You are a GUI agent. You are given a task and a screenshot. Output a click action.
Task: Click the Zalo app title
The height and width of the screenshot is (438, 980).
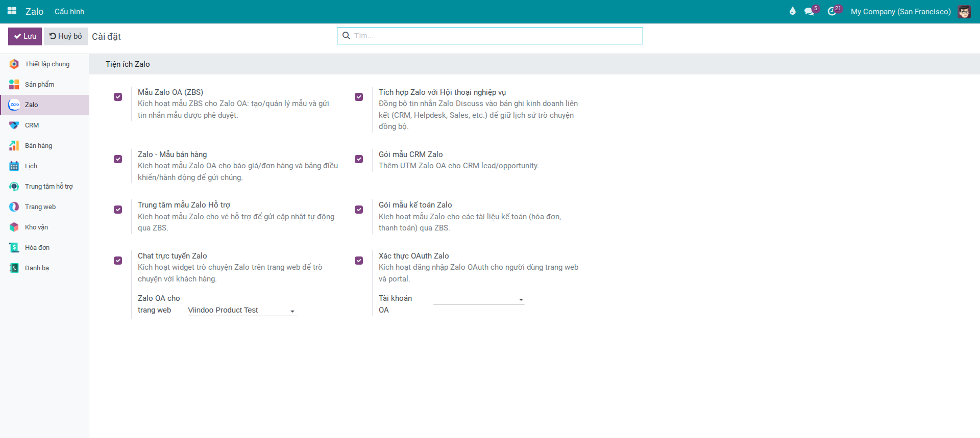point(35,11)
